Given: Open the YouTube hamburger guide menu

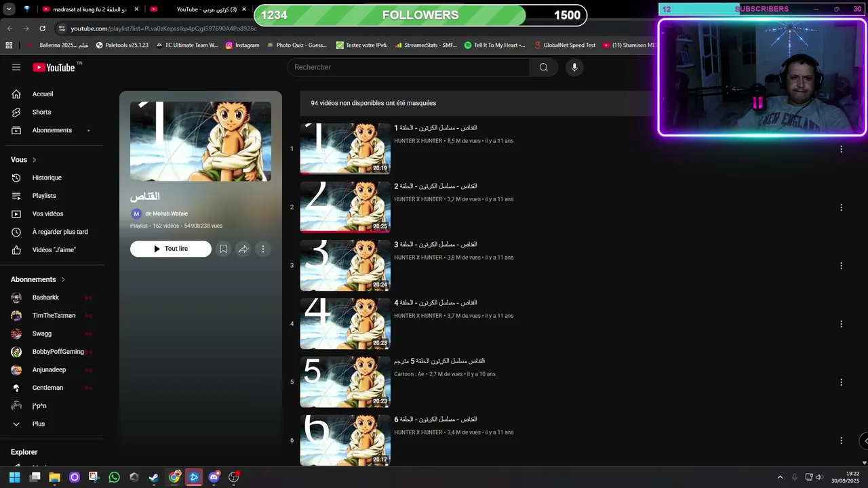Looking at the screenshot, I should click(16, 67).
